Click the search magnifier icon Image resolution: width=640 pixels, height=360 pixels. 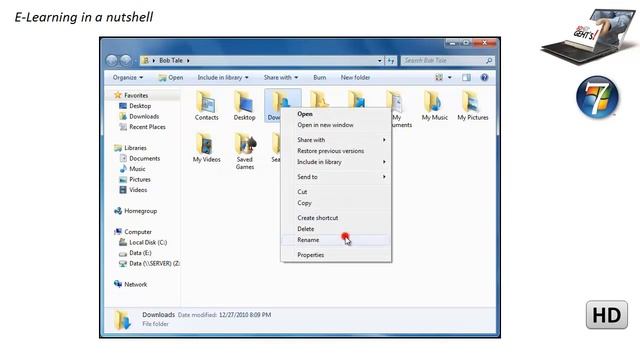(x=489, y=60)
